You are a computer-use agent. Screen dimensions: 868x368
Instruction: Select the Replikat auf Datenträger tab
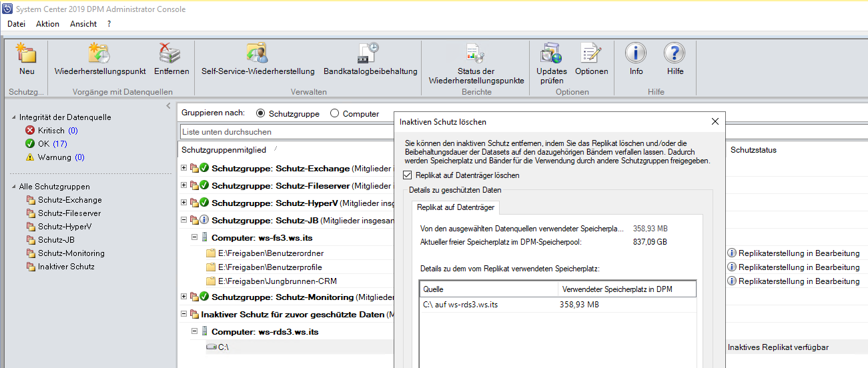coord(455,207)
